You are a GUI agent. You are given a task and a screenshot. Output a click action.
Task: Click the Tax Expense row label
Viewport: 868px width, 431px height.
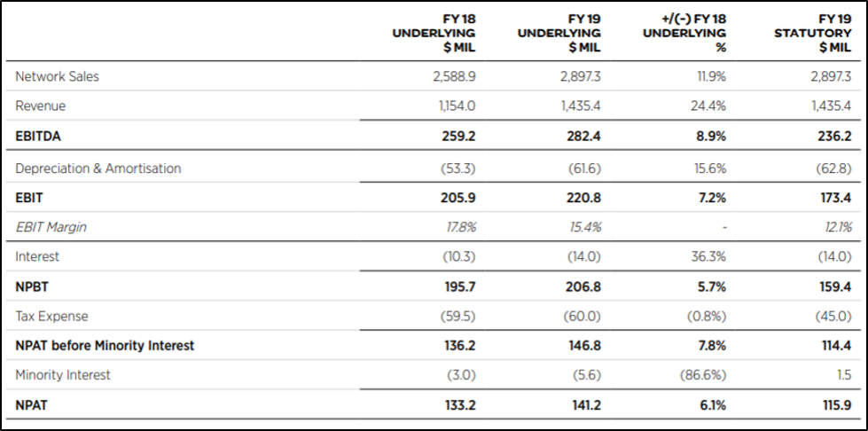[x=51, y=317]
